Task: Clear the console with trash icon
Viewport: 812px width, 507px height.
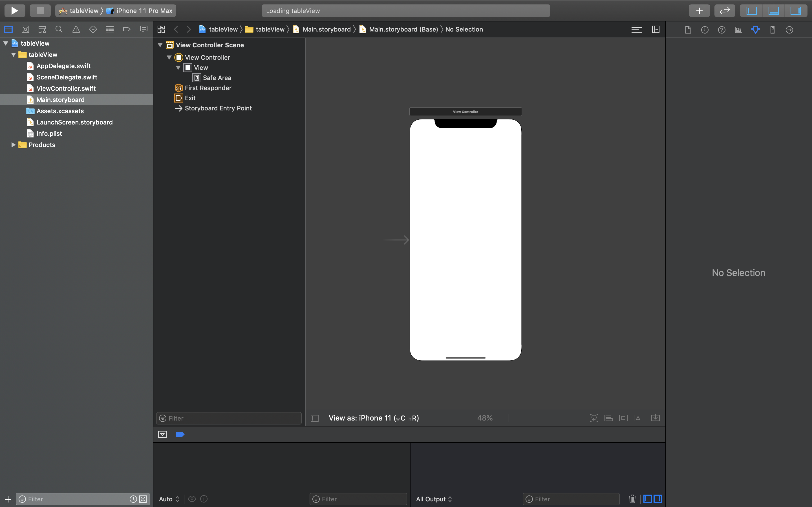Action: point(632,499)
